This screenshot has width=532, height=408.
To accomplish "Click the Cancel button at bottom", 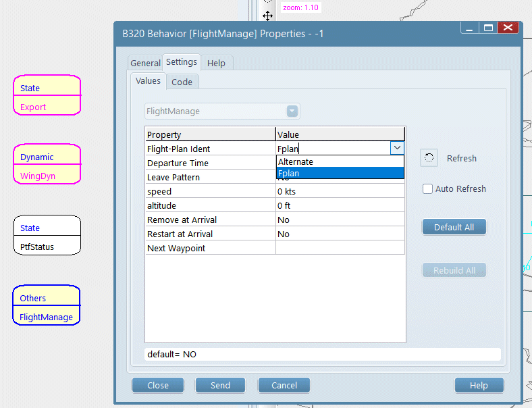I will (x=284, y=385).
